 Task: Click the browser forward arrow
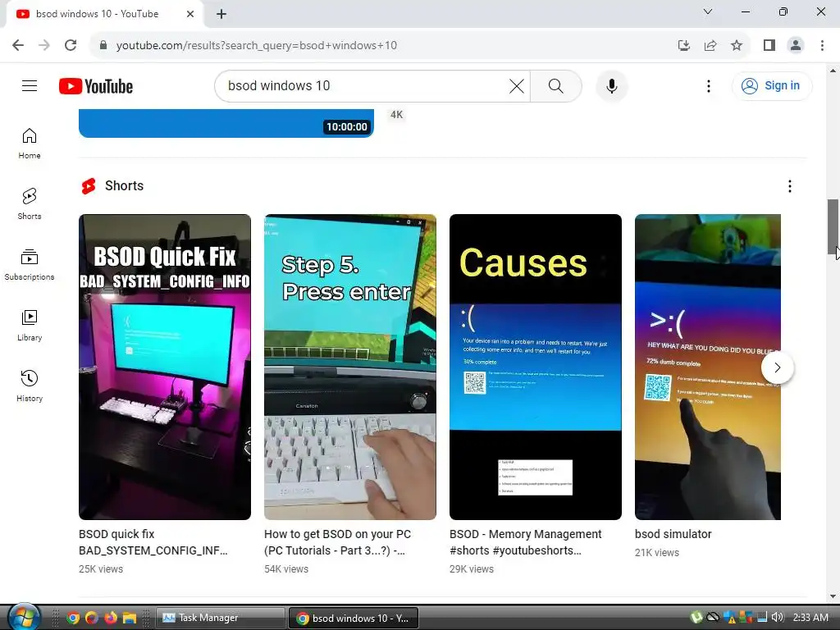coord(44,45)
